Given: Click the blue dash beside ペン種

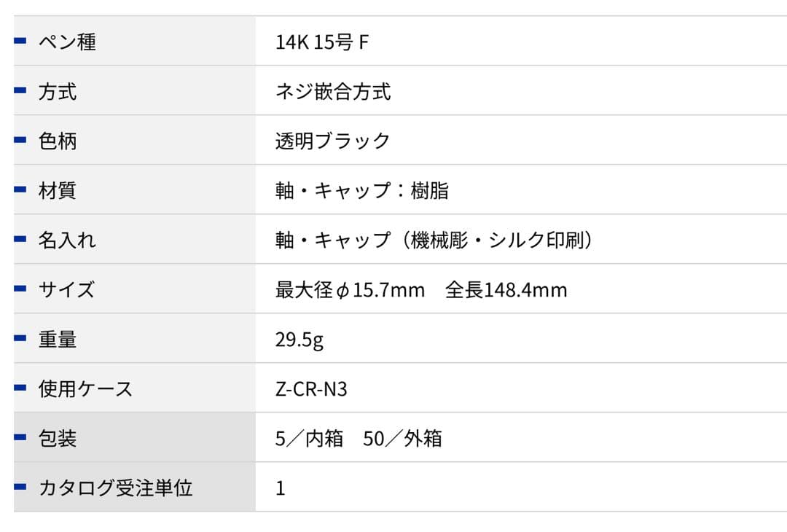Looking at the screenshot, I should coord(20,41).
